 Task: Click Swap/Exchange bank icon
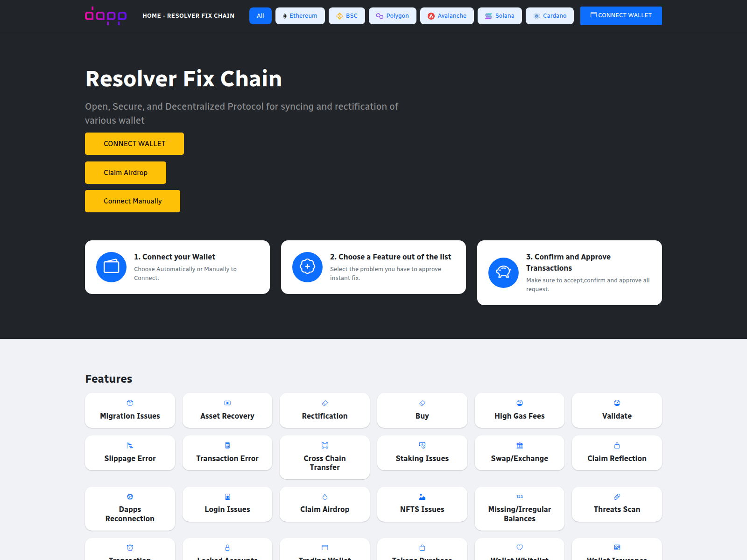[520, 446]
